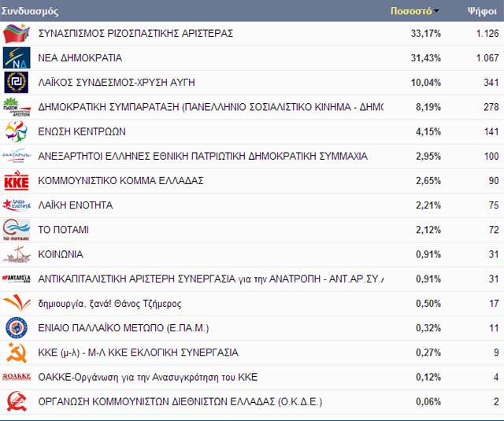Click the Koinonia ship logo
This screenshot has height=421, width=504.
pyautogui.click(x=17, y=254)
